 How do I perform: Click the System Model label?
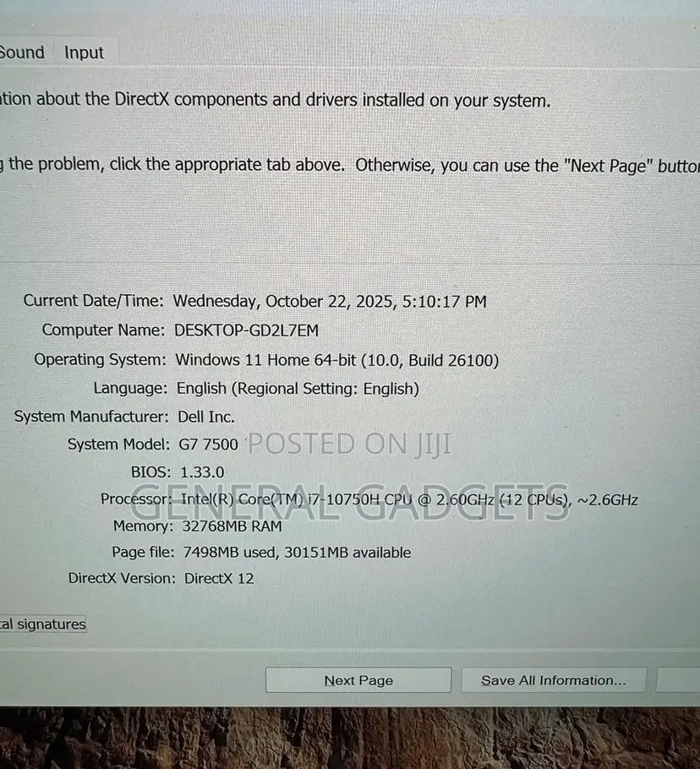point(118,444)
